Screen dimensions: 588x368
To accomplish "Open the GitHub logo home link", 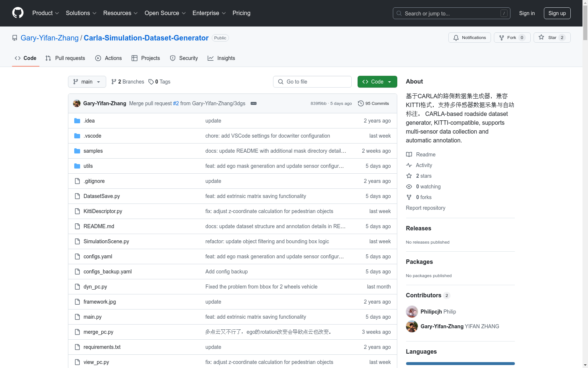I will [18, 13].
